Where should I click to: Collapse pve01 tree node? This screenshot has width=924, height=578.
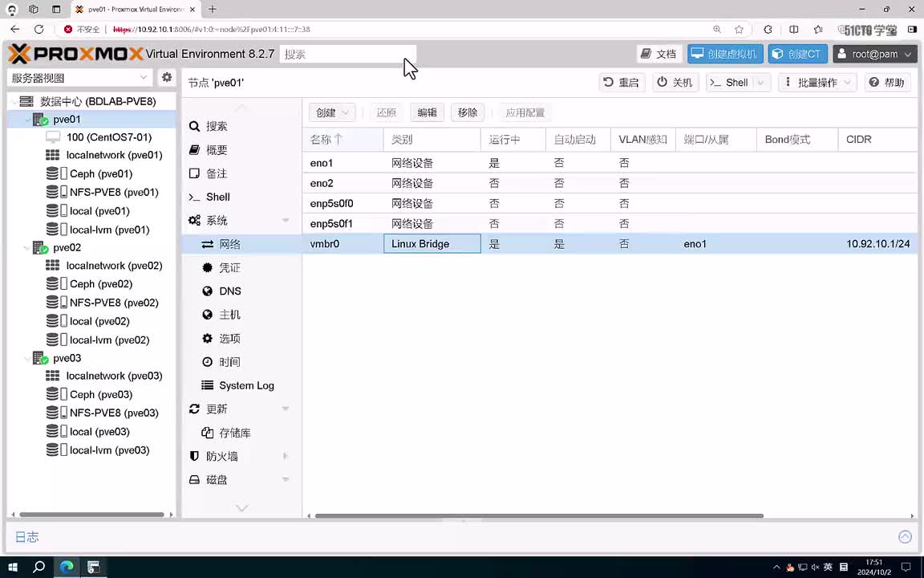coord(27,120)
